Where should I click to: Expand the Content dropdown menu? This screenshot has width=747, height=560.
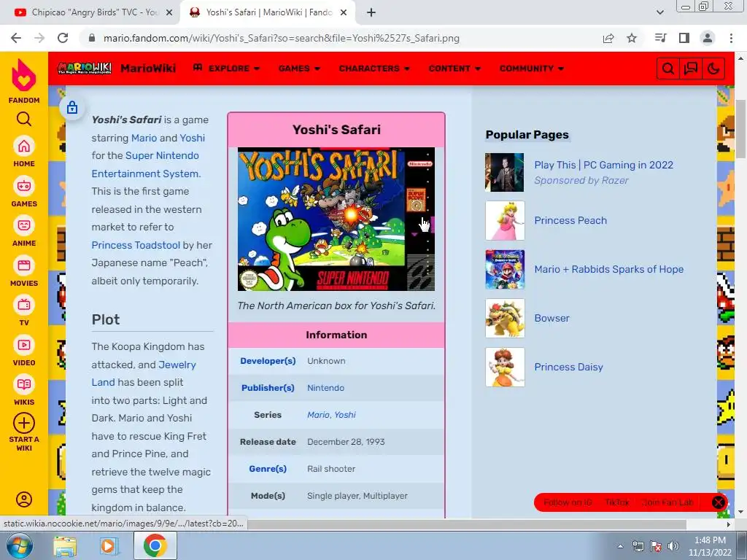[x=454, y=69]
